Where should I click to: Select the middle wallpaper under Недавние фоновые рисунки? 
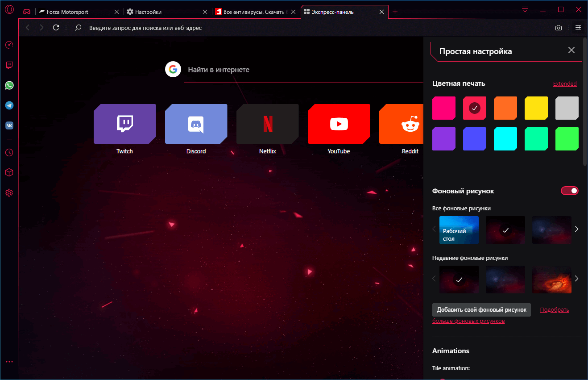pos(505,280)
